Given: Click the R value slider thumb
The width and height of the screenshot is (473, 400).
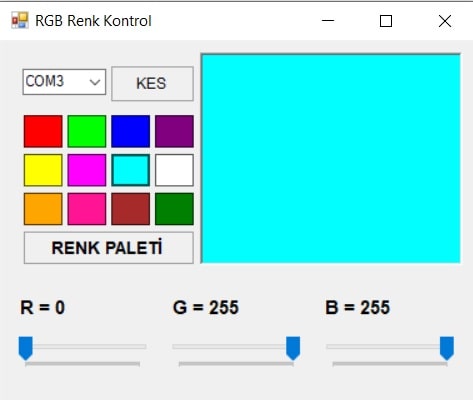Looking at the screenshot, I should point(25,348).
